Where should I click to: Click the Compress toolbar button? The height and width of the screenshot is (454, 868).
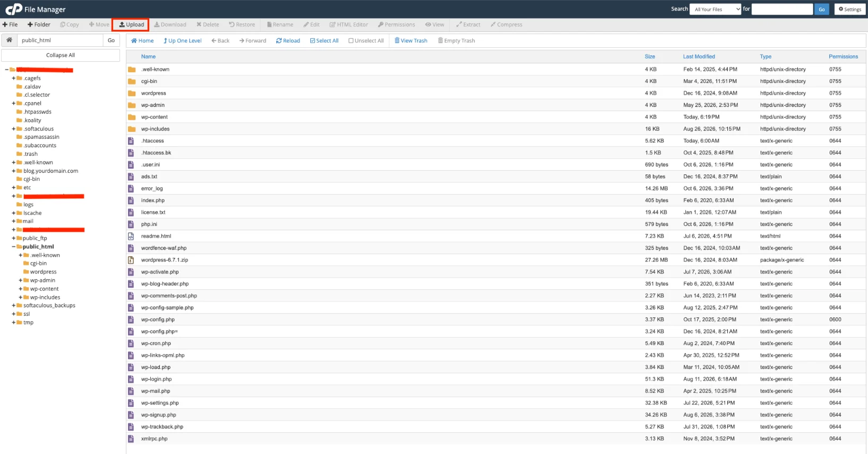tap(506, 24)
